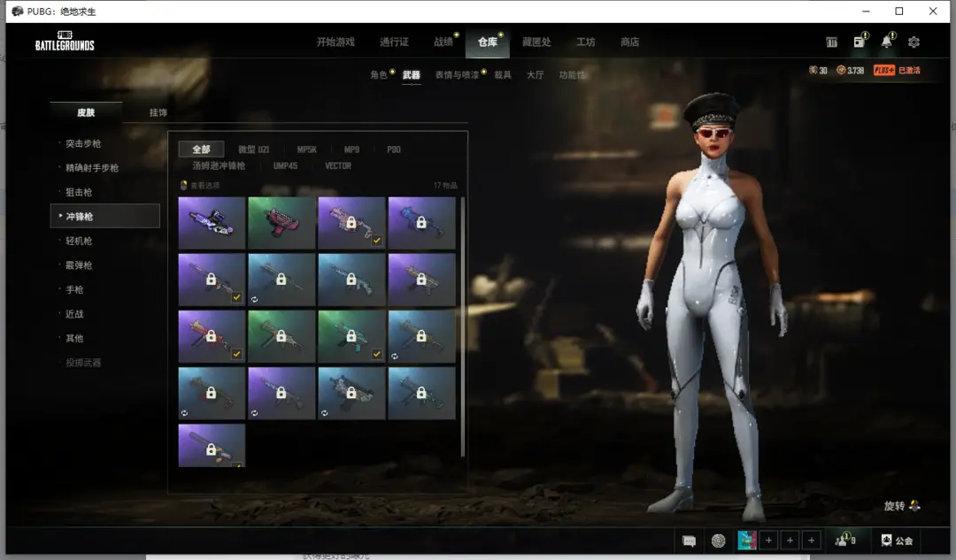Click the PUBG Battlegrounds logo
The image size is (956, 560).
pos(65,41)
